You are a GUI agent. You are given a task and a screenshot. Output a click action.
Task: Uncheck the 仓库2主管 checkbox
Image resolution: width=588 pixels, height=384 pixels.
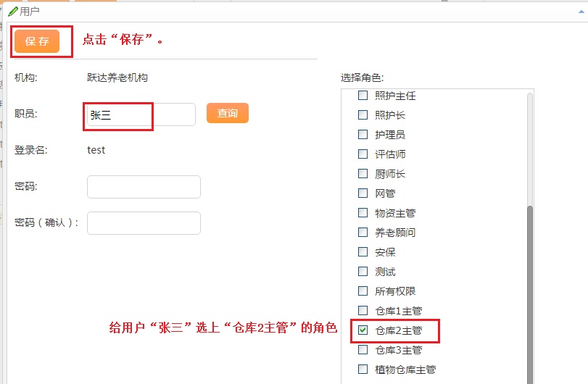click(x=363, y=330)
